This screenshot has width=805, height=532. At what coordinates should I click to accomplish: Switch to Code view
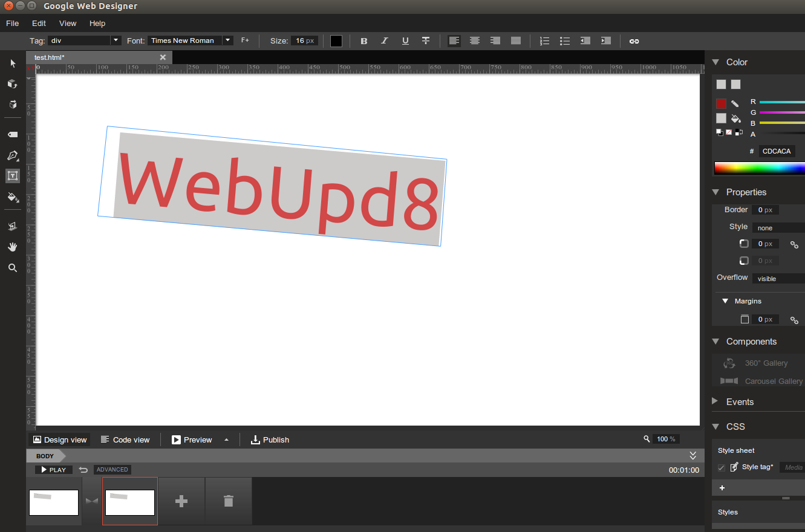125,440
